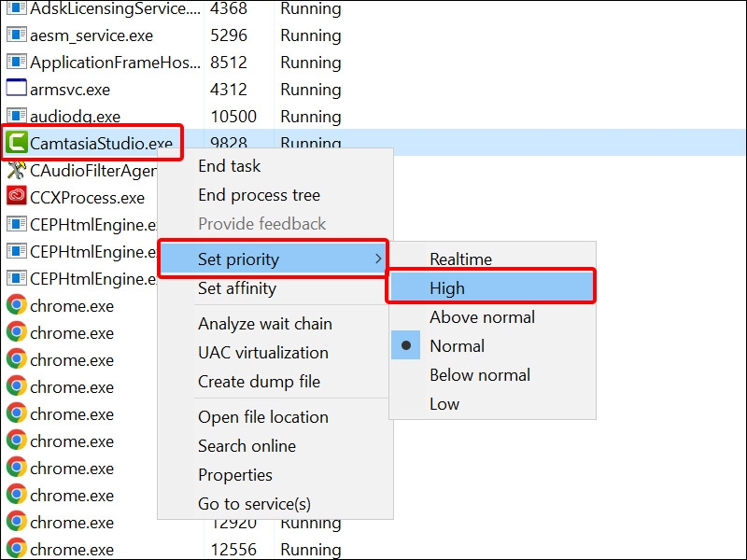
Task: Open Properties from the context menu
Action: tap(234, 475)
